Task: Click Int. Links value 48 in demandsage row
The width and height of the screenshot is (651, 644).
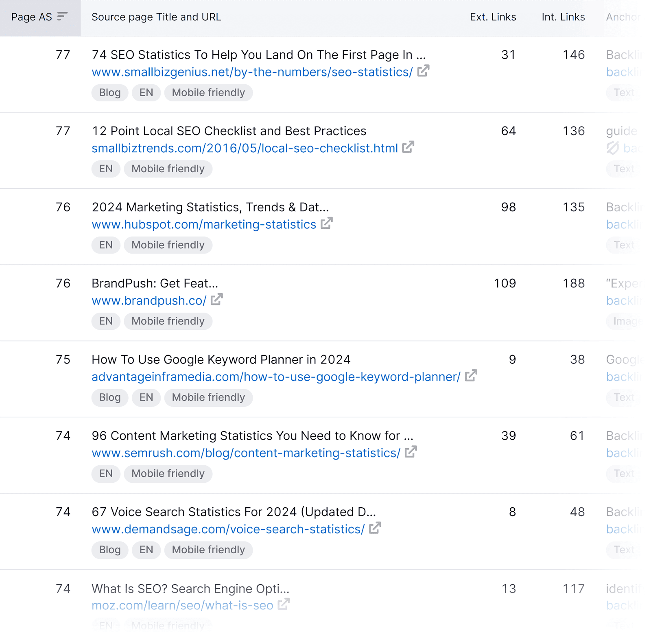Action: coord(577,512)
